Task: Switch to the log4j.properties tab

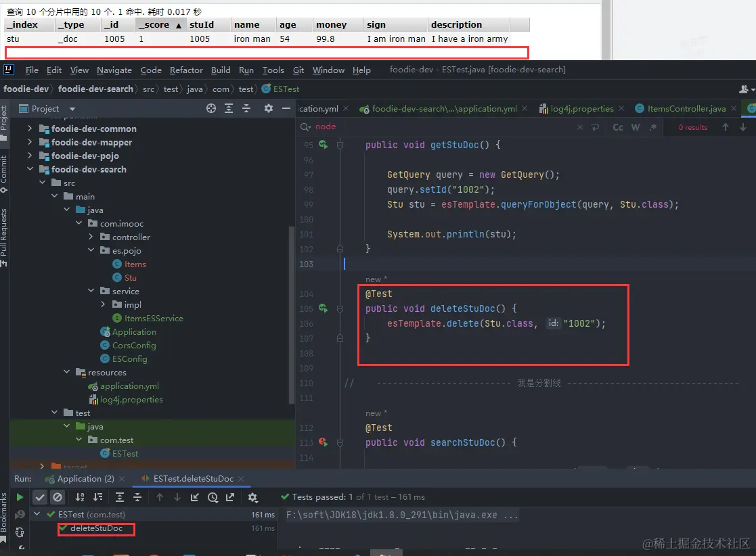Action: pyautogui.click(x=577, y=109)
